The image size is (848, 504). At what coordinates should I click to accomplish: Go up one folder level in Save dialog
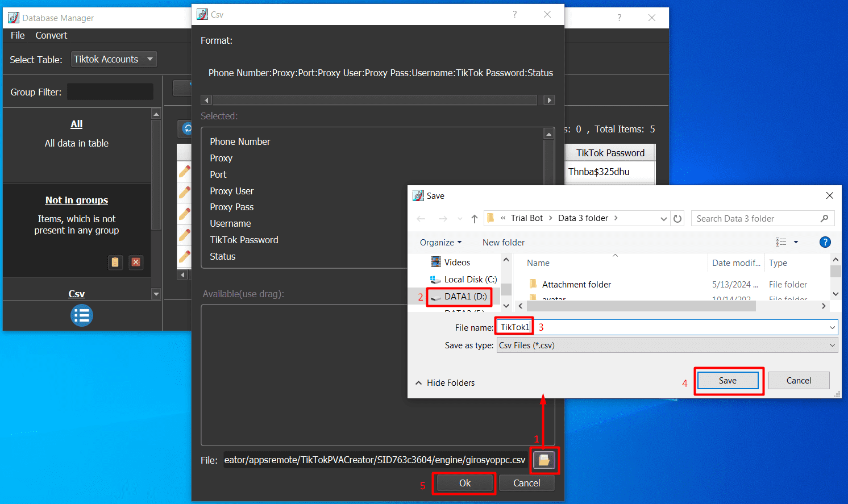tap(475, 219)
